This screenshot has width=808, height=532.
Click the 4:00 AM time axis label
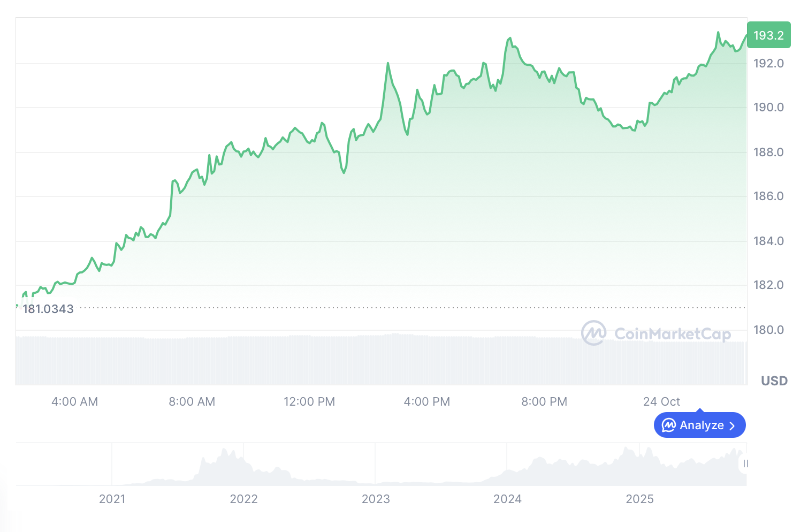click(75, 401)
